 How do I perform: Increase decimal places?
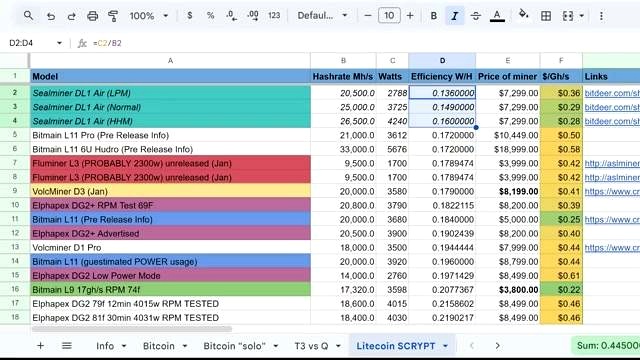(x=253, y=16)
